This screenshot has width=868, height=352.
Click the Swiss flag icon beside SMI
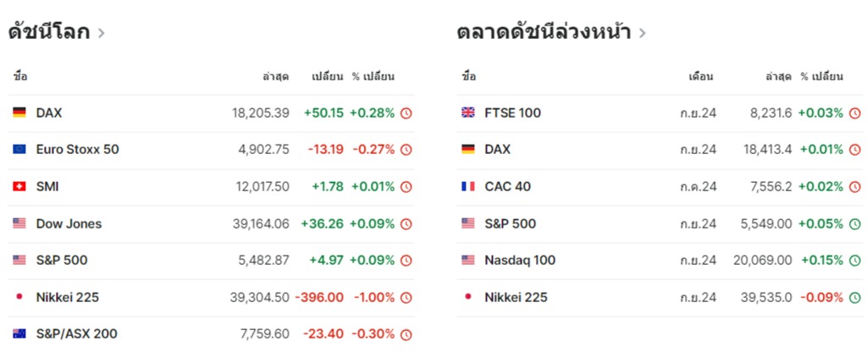click(x=19, y=187)
